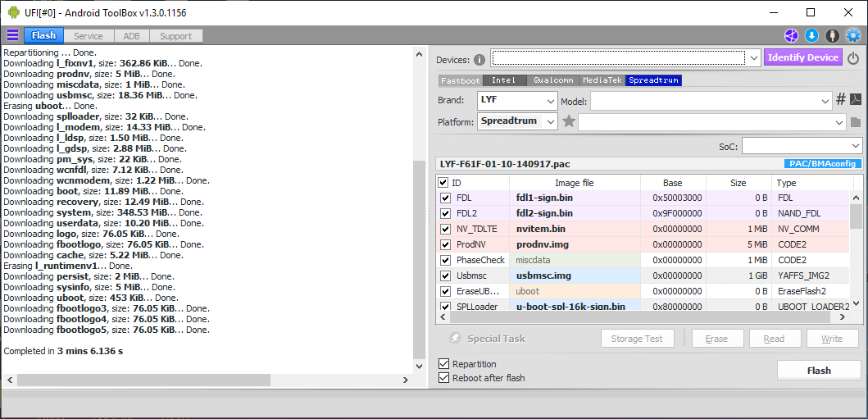
Task: Switch to the ADB tab
Action: click(x=131, y=36)
